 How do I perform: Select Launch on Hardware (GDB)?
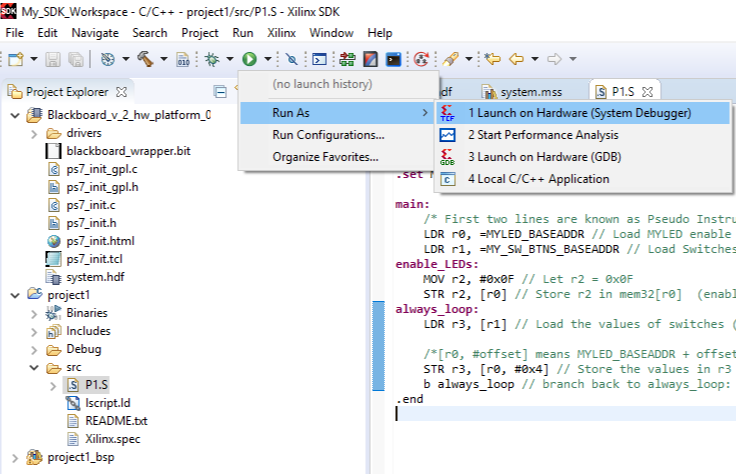[583, 157]
